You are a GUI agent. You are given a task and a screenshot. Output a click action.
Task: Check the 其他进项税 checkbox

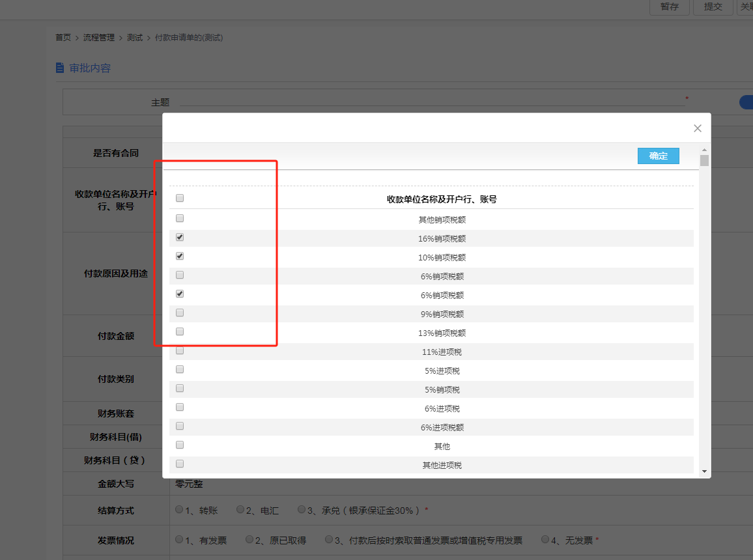coord(180,464)
